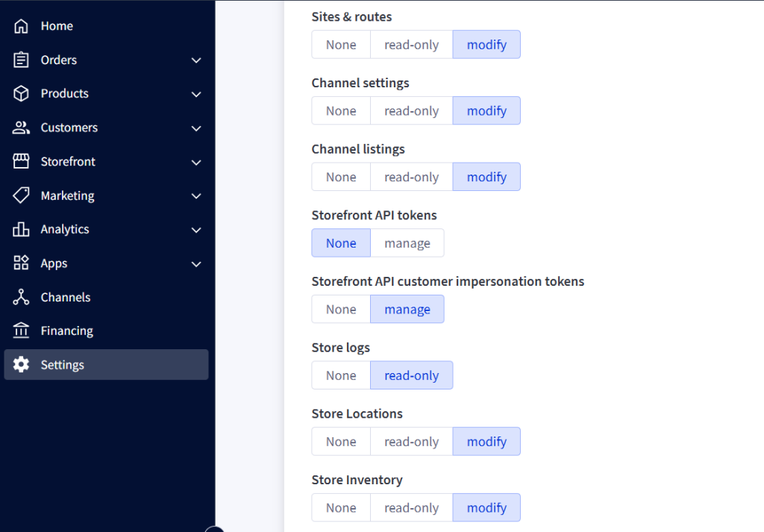Viewport: 764px width, 532px height.
Task: Expand the Apps submenu chevron
Action: (x=196, y=264)
